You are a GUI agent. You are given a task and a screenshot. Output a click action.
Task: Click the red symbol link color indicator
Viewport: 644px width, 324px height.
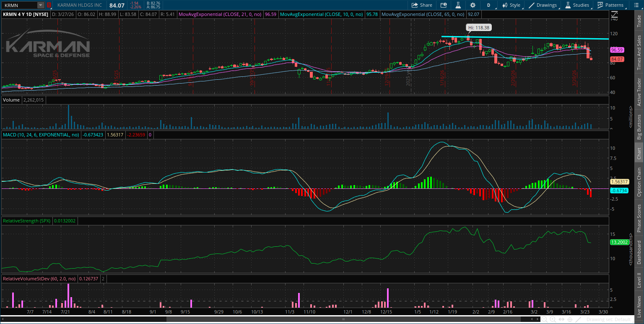(x=49, y=5)
